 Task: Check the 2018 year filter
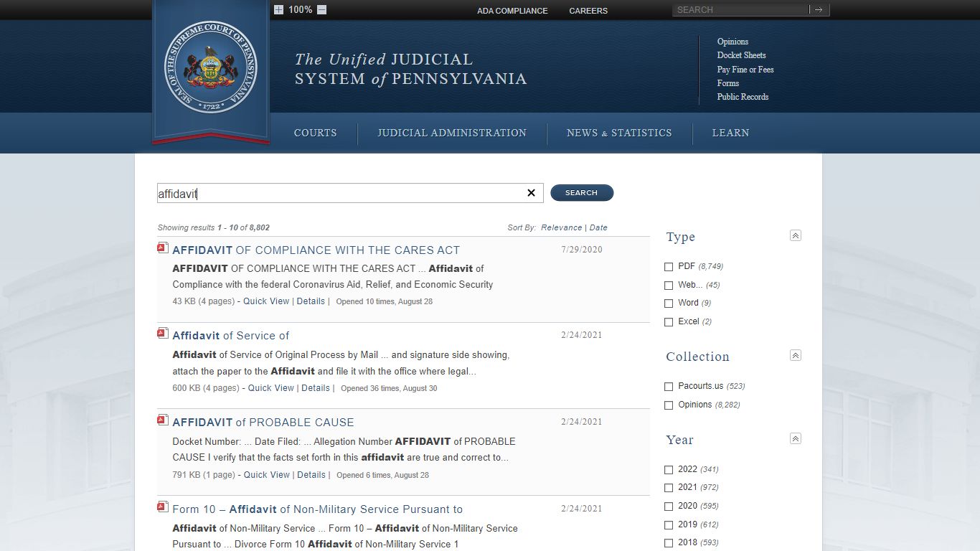tap(669, 543)
